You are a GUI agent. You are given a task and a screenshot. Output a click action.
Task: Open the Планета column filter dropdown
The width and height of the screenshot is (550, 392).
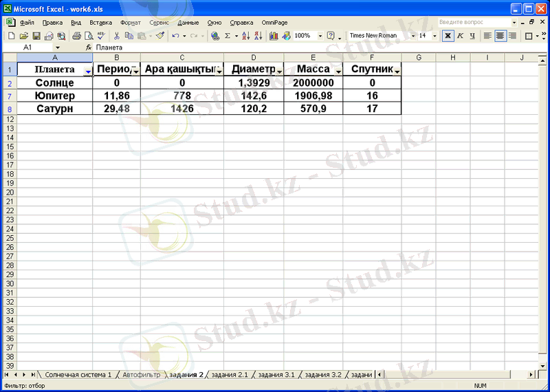(x=87, y=71)
